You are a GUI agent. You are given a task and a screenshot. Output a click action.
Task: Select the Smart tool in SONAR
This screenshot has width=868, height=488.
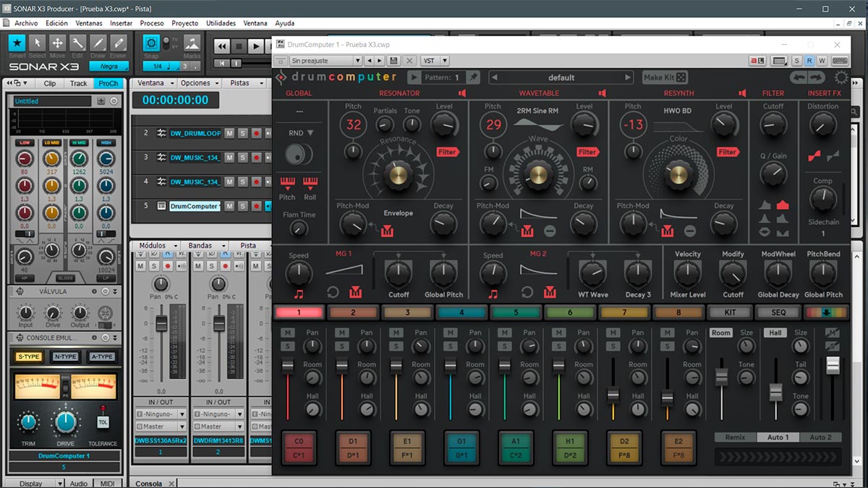17,43
